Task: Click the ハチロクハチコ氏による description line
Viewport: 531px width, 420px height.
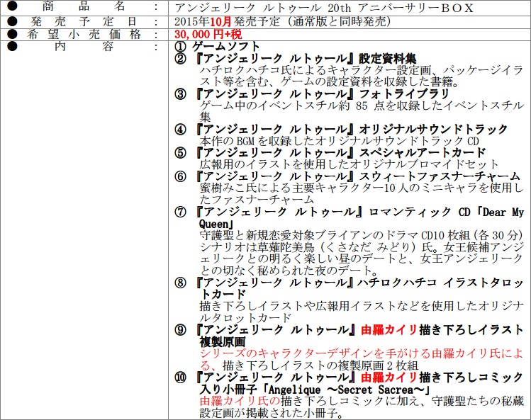Action: [x=362, y=70]
